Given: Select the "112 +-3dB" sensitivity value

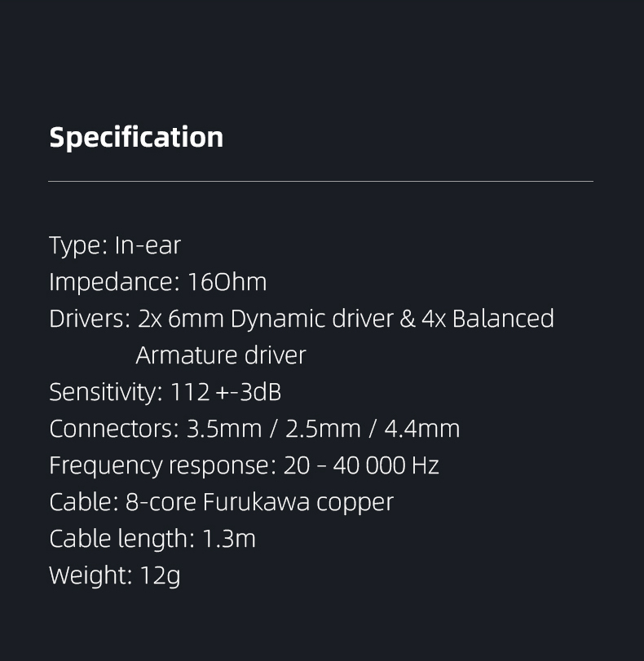Looking at the screenshot, I should [226, 392].
